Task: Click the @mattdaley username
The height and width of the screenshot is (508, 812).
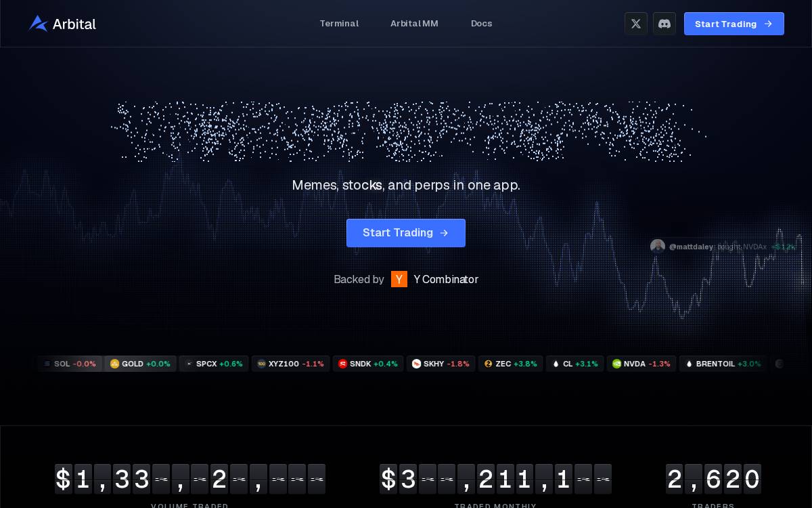Action: pos(691,247)
